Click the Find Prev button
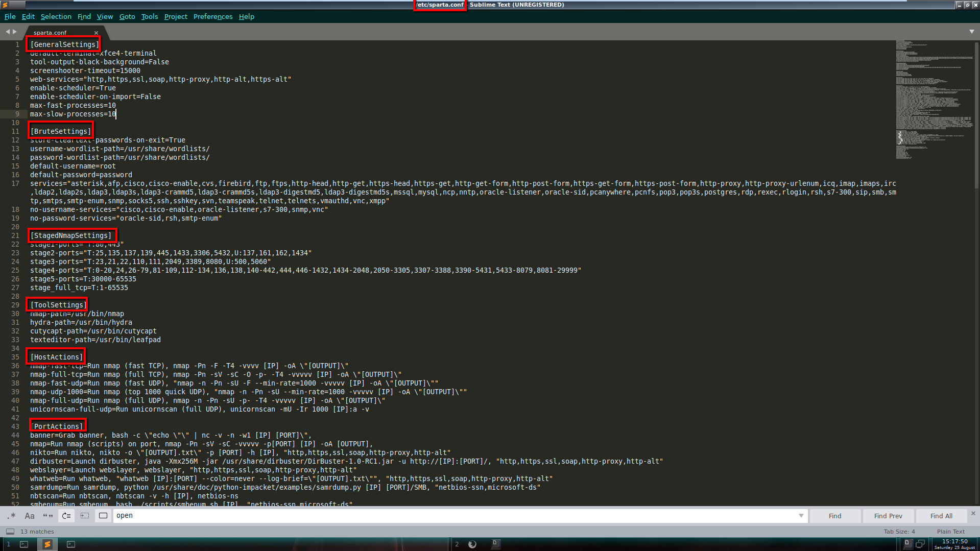Viewport: 980px width, 551px height. pos(888,516)
